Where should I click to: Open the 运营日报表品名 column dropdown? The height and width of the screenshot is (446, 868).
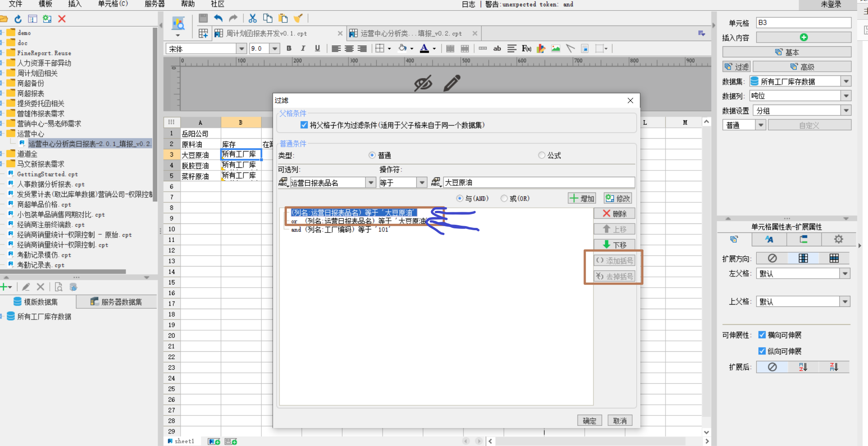pyautogui.click(x=371, y=183)
